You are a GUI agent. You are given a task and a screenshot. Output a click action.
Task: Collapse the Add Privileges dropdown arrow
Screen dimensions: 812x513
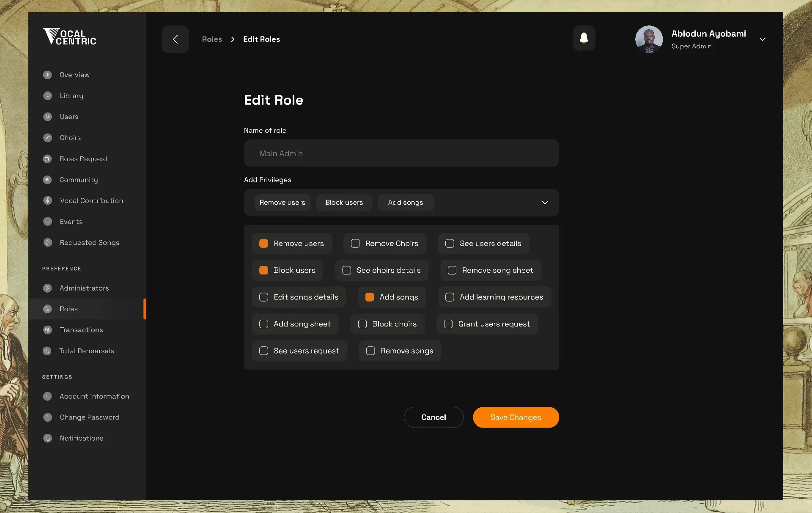click(x=545, y=203)
